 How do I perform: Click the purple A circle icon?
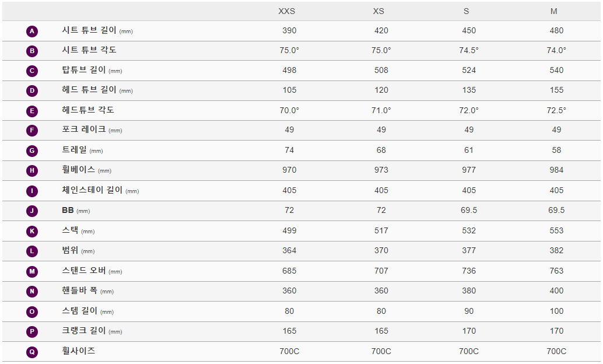click(32, 32)
